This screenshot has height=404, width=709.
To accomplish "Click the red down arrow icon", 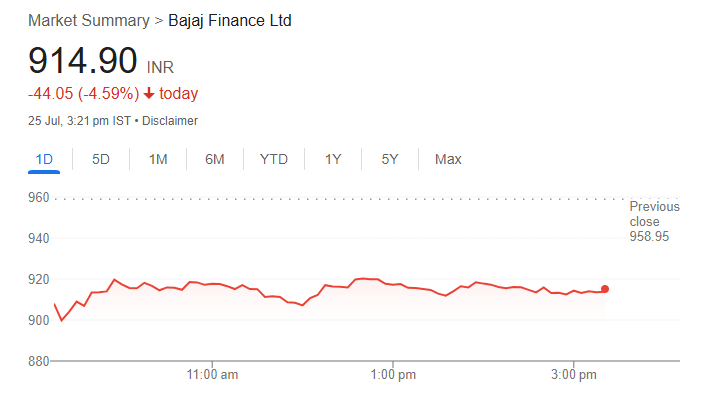I will 149,94.
